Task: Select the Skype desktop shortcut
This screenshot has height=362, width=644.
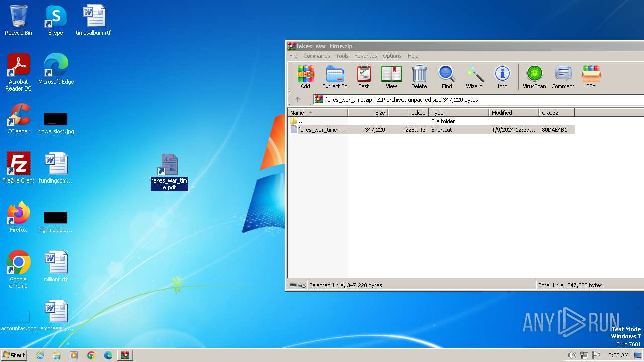Action: tap(55, 20)
